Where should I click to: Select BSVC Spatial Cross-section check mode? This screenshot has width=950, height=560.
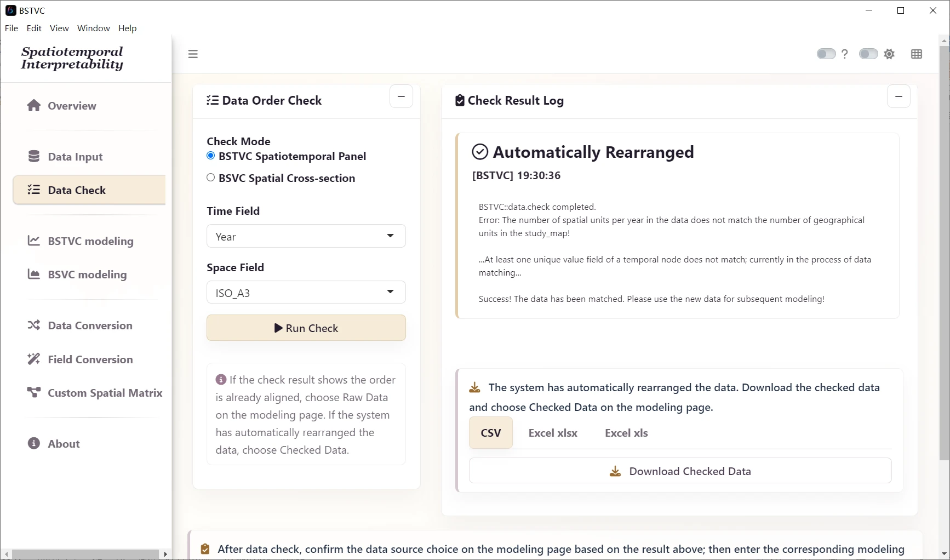[211, 178]
